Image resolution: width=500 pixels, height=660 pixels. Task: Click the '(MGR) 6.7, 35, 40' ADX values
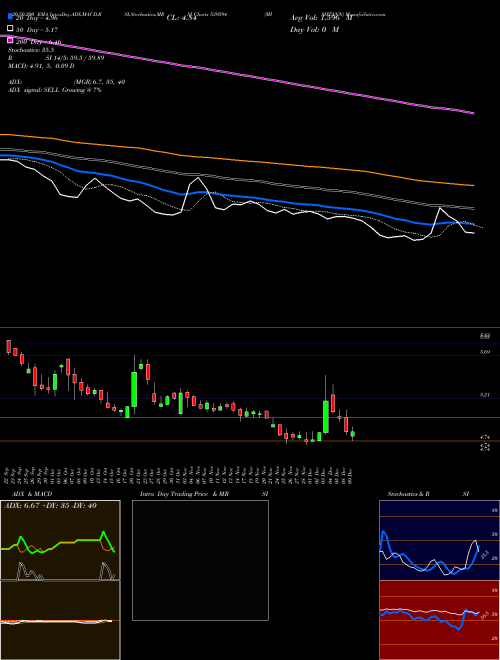99,82
